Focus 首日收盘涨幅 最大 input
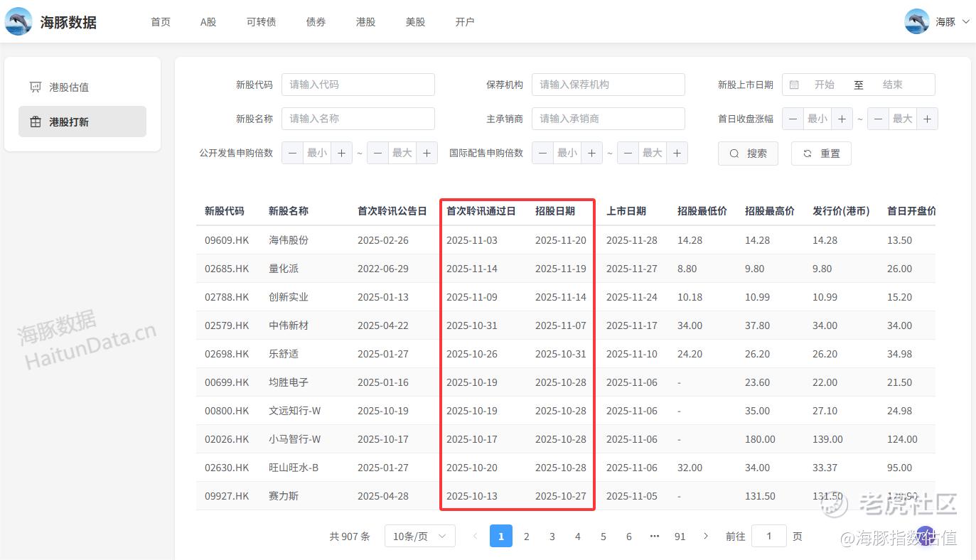Screen dimensions: 976x560 (903, 119)
